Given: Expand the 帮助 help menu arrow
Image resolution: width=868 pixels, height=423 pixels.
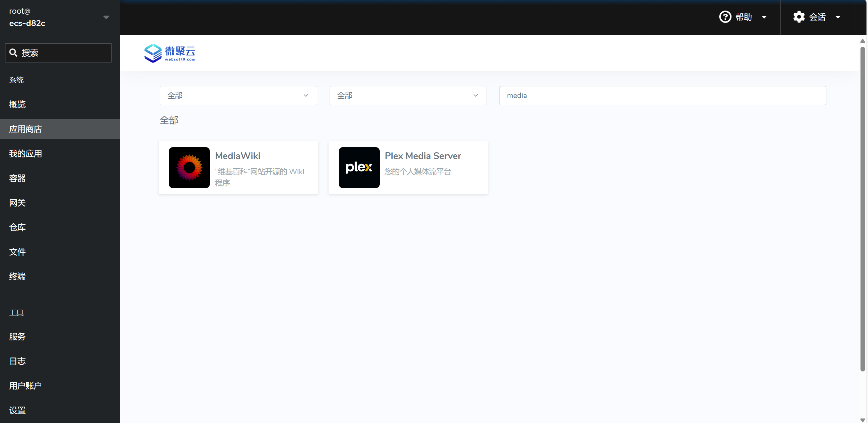Looking at the screenshot, I should (764, 17).
